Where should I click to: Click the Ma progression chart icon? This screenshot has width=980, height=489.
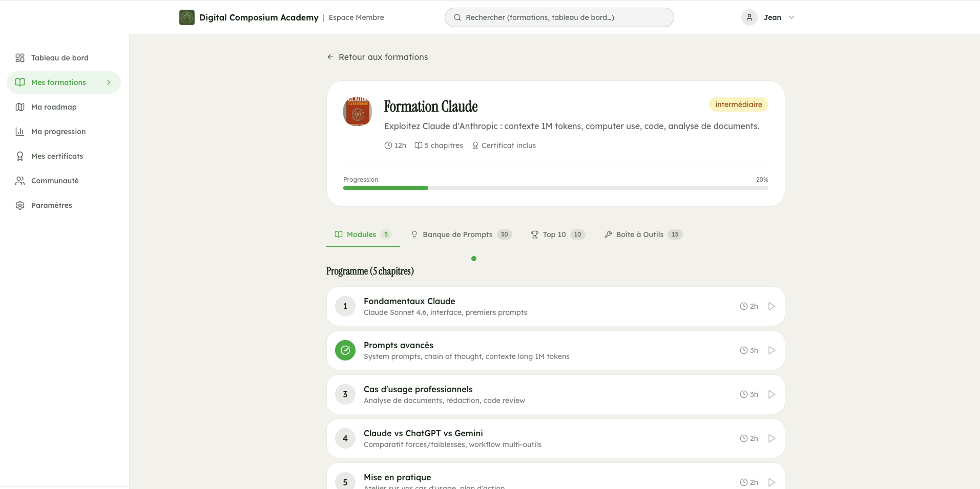point(19,131)
